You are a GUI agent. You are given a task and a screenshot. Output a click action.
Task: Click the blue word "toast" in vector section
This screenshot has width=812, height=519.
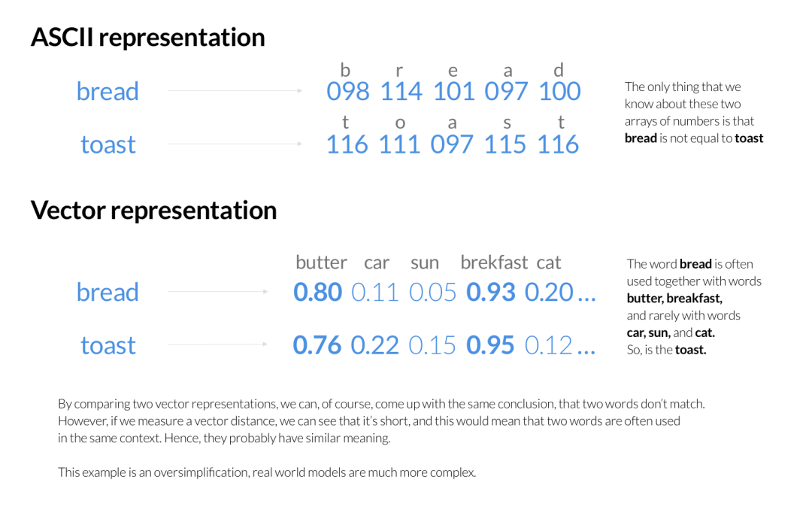pyautogui.click(x=108, y=345)
